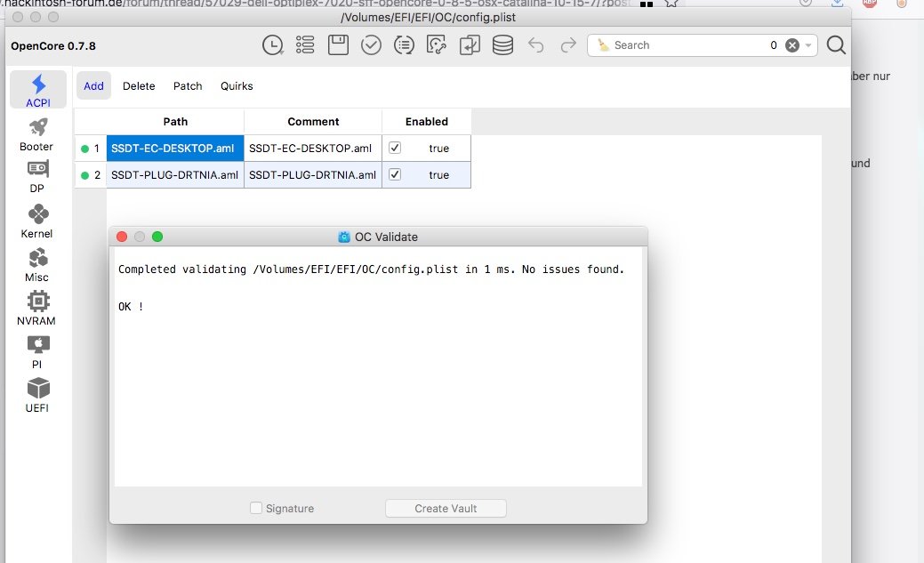The width and height of the screenshot is (924, 563).
Task: Open the NVRAM sidebar section
Action: coord(36,309)
